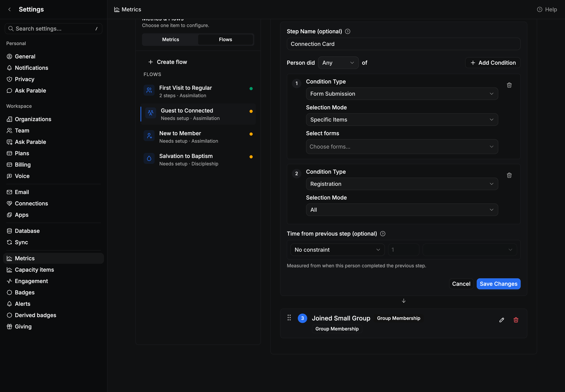Click Cancel button
565x392 pixels.
click(x=461, y=284)
